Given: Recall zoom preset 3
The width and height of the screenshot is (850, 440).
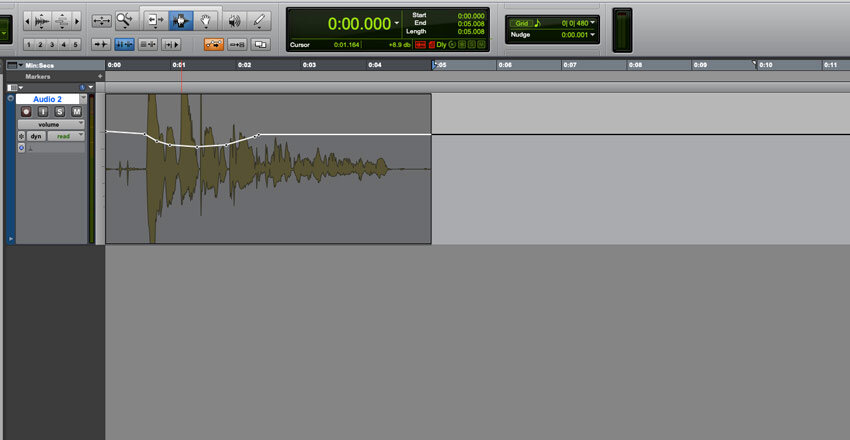Looking at the screenshot, I should (52, 44).
